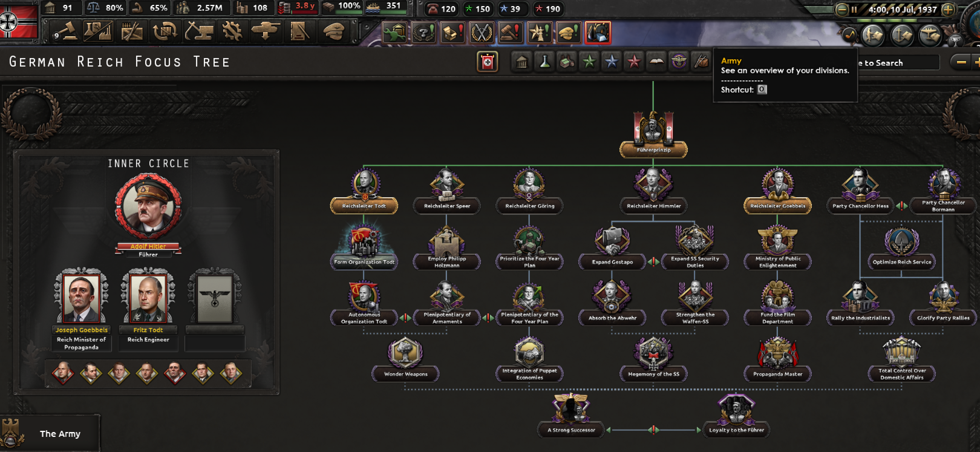
Task: Toggle the industry factory focus filter
Action: click(x=567, y=61)
